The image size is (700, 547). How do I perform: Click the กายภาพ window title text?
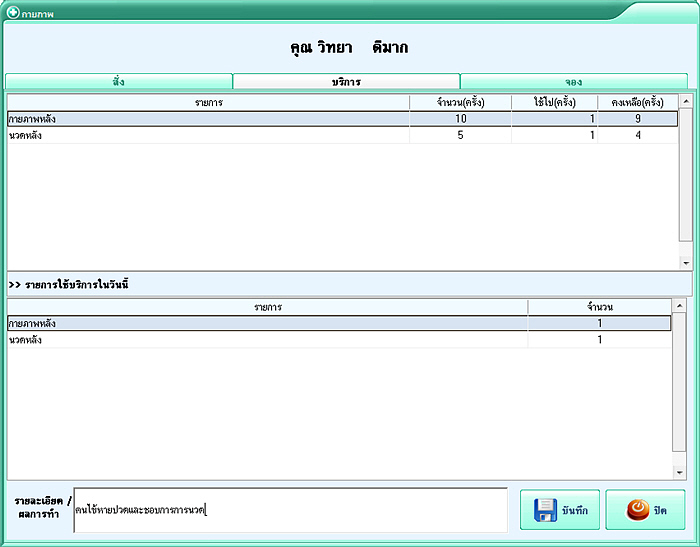pyautogui.click(x=38, y=14)
